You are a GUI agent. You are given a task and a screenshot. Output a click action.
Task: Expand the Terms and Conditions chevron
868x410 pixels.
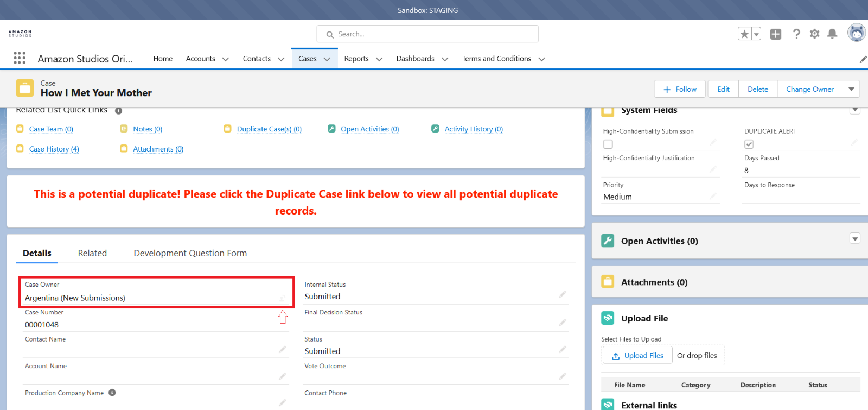541,59
